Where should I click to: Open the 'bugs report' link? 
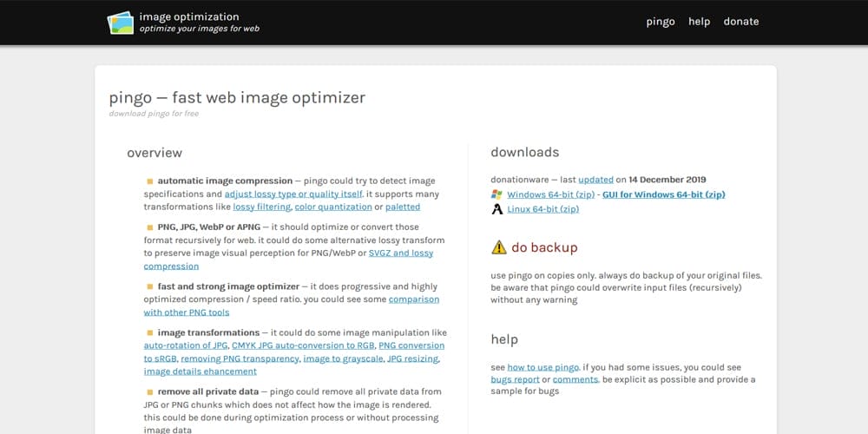point(515,380)
